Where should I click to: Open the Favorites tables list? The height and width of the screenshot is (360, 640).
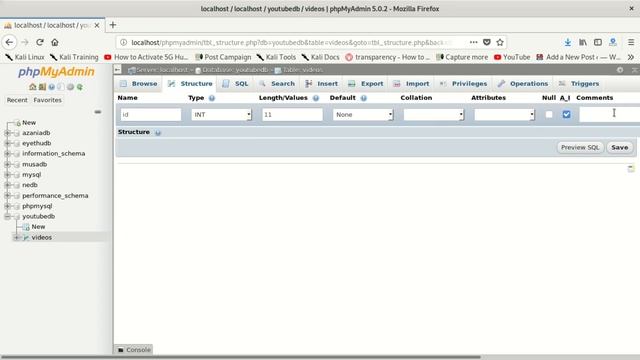click(x=47, y=100)
